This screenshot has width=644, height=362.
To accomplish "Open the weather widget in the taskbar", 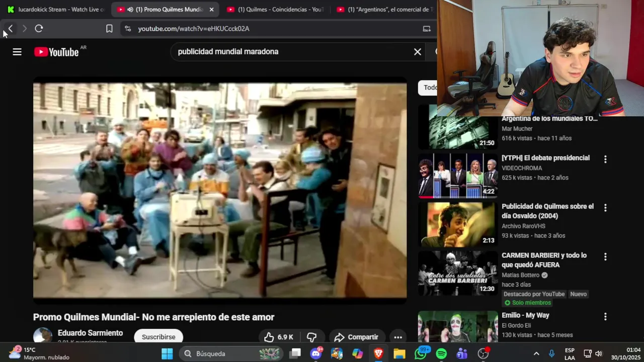I will click(x=38, y=353).
